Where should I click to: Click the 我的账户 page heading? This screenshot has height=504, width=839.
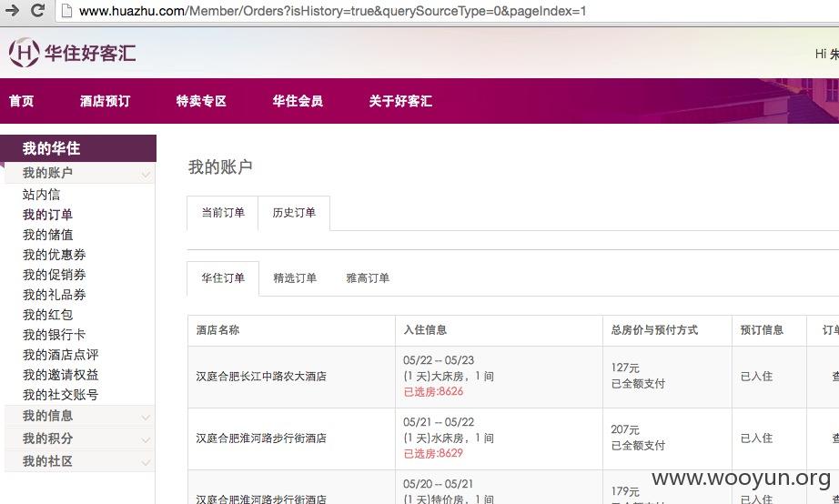(x=220, y=166)
